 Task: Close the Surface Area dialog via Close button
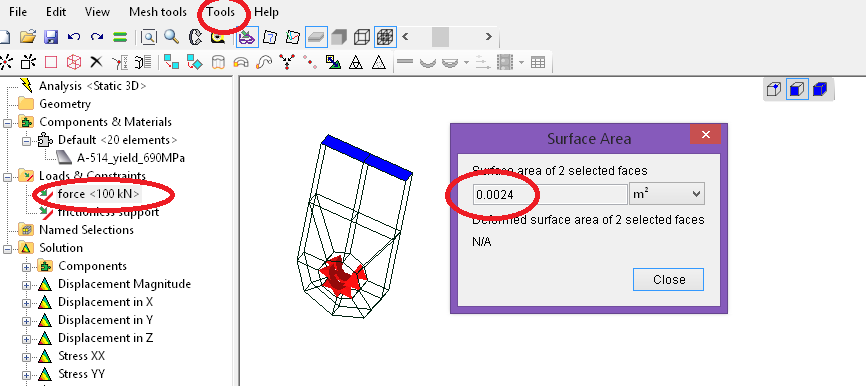[668, 279]
